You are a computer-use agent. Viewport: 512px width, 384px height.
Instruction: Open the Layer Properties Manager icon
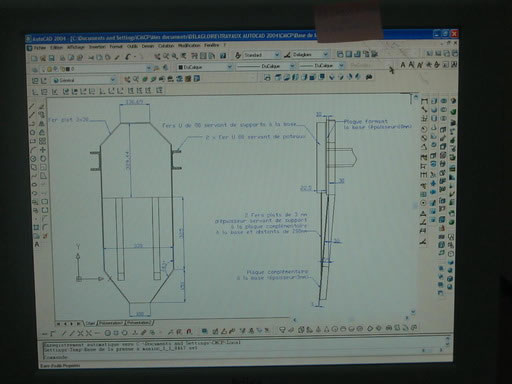pos(35,69)
